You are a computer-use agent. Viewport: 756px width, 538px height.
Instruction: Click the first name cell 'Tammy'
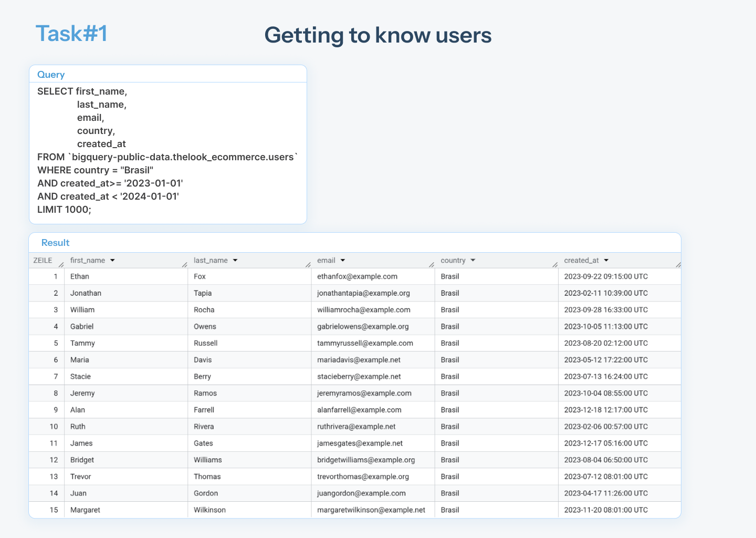click(82, 343)
